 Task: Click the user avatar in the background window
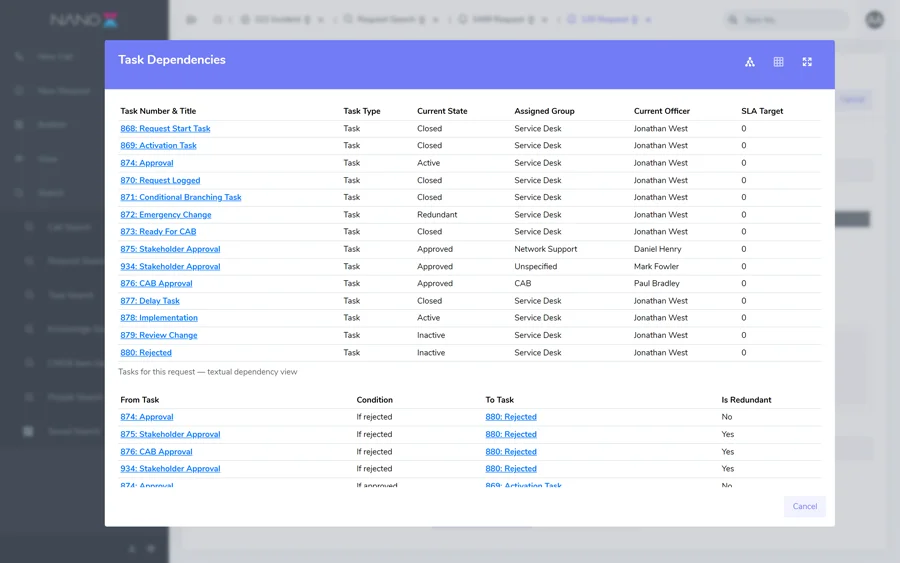tap(875, 20)
